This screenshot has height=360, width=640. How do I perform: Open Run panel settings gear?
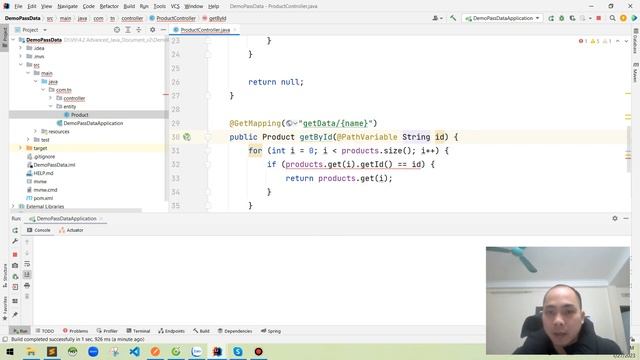pos(615,218)
